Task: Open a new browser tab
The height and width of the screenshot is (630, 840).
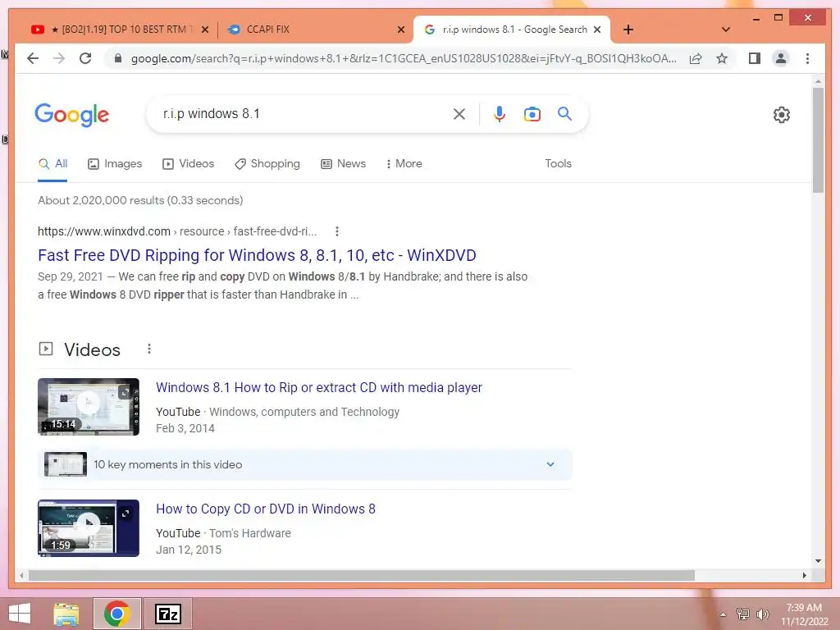Action: coord(628,30)
